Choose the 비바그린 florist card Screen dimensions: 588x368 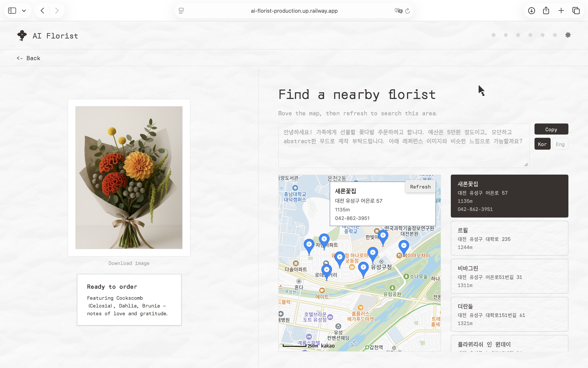tap(509, 276)
